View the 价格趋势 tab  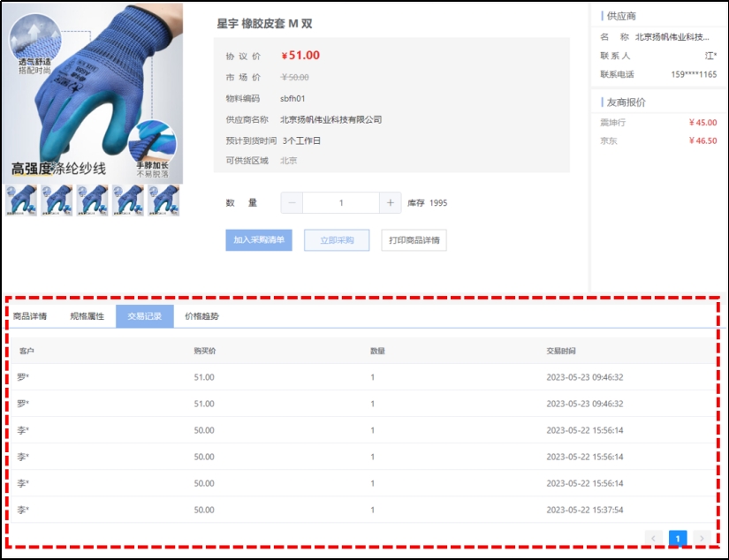[x=202, y=316]
